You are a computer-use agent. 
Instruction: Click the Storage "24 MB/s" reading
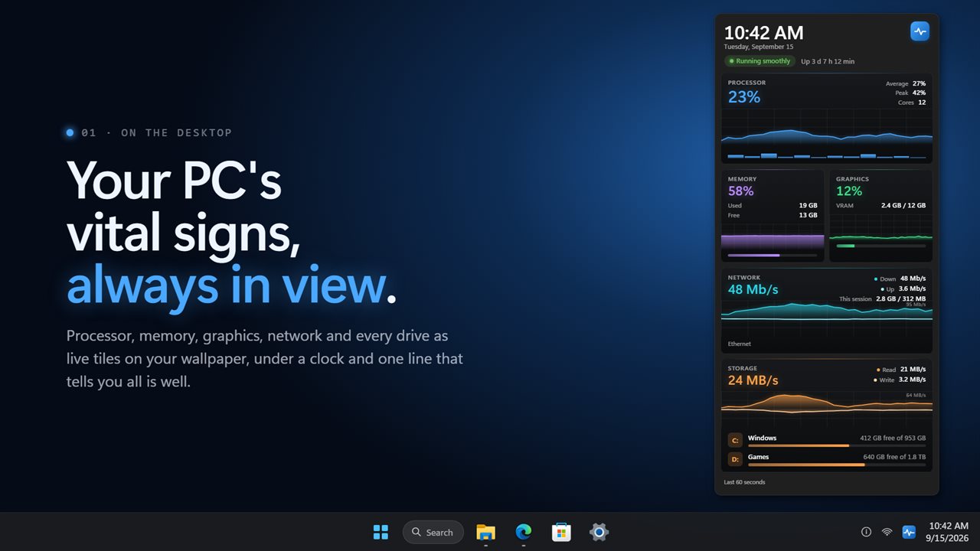(753, 380)
